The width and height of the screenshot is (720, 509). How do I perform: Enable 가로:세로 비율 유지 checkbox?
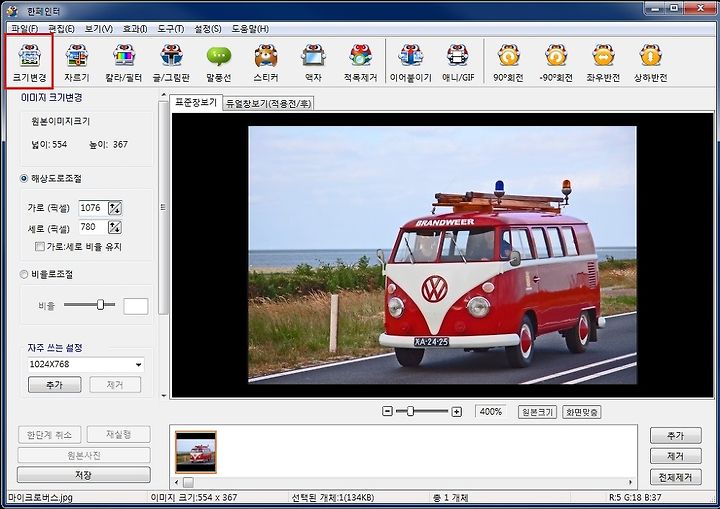(40, 247)
